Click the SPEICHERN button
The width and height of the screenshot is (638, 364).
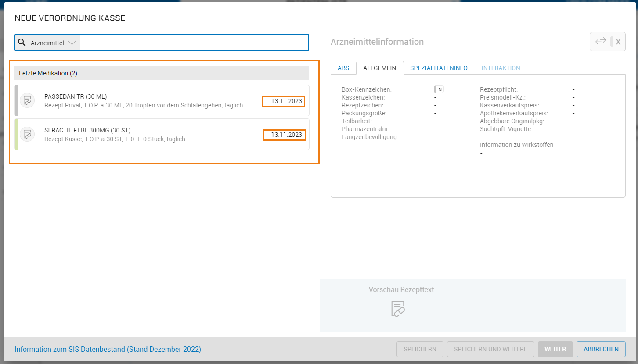click(x=420, y=349)
